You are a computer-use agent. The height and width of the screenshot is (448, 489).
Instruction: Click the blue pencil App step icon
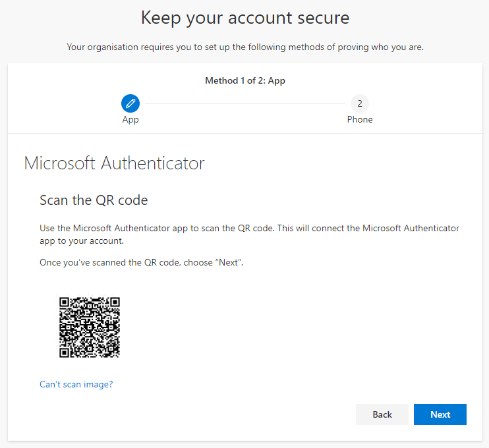coord(130,103)
